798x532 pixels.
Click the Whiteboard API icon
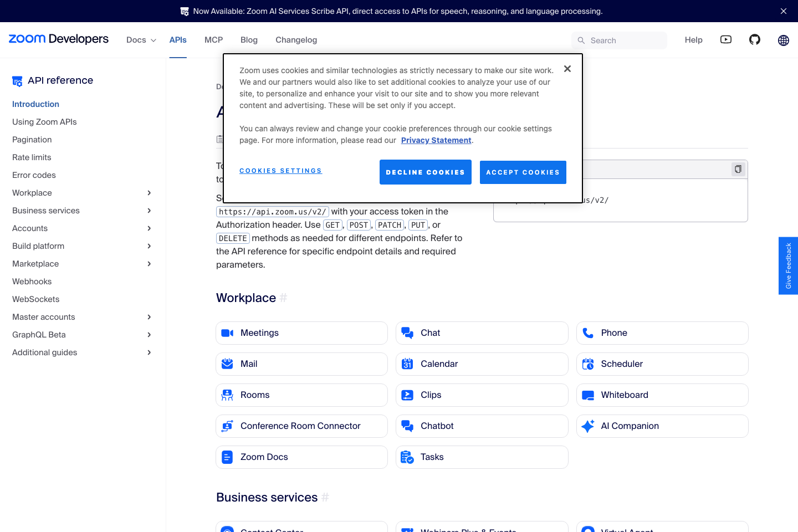pos(587,395)
